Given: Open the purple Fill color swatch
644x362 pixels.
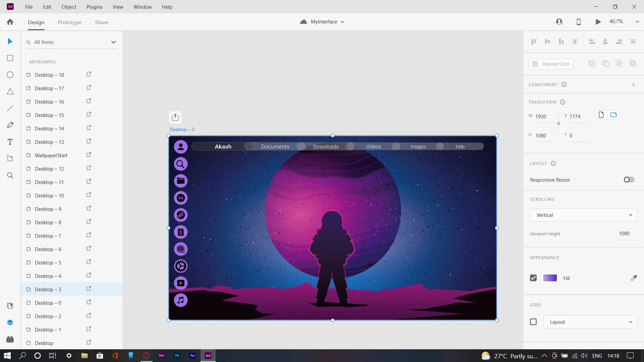Looking at the screenshot, I should (550, 278).
